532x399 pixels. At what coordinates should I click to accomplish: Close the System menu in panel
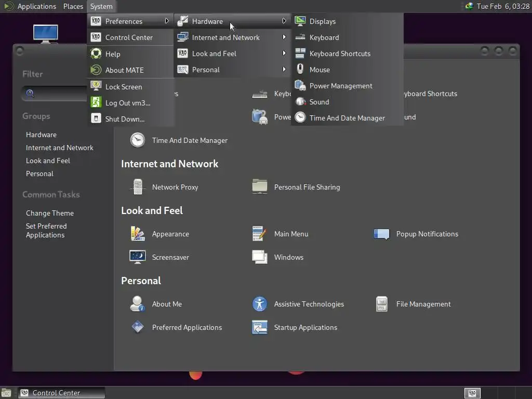[x=101, y=6]
